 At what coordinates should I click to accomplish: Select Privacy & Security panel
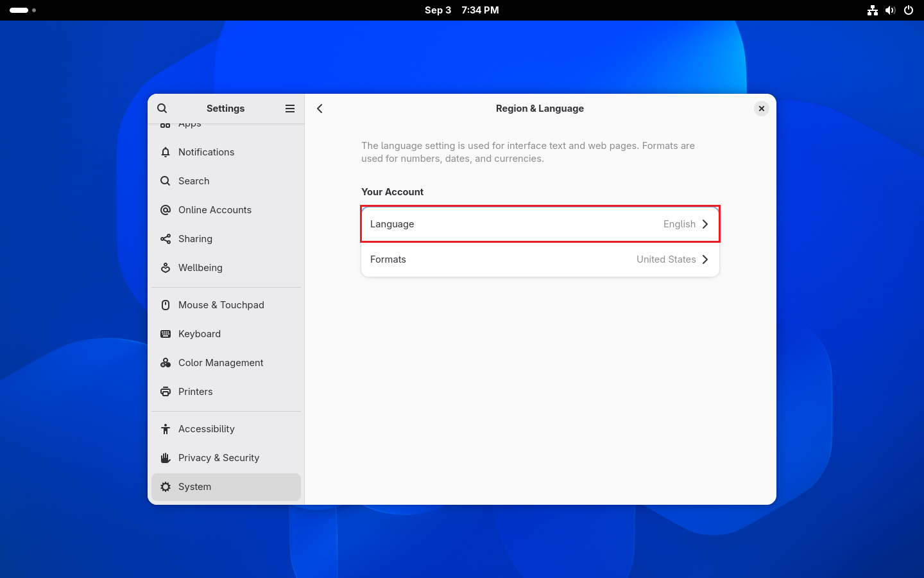click(226, 458)
